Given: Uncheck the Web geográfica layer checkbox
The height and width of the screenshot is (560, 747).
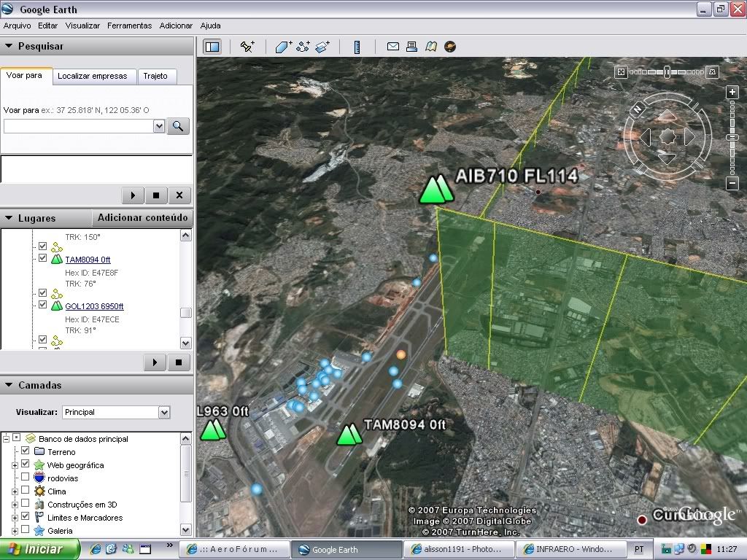Looking at the screenshot, I should click(26, 463).
